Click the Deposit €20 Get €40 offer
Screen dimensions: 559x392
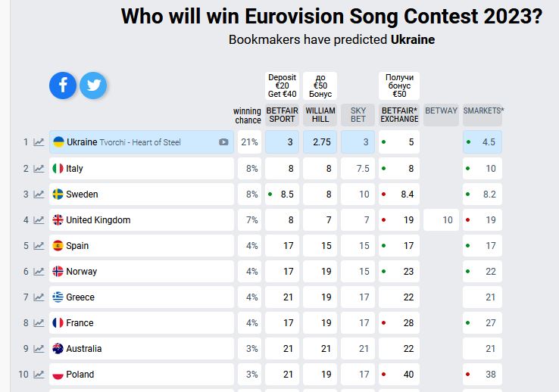(x=282, y=86)
